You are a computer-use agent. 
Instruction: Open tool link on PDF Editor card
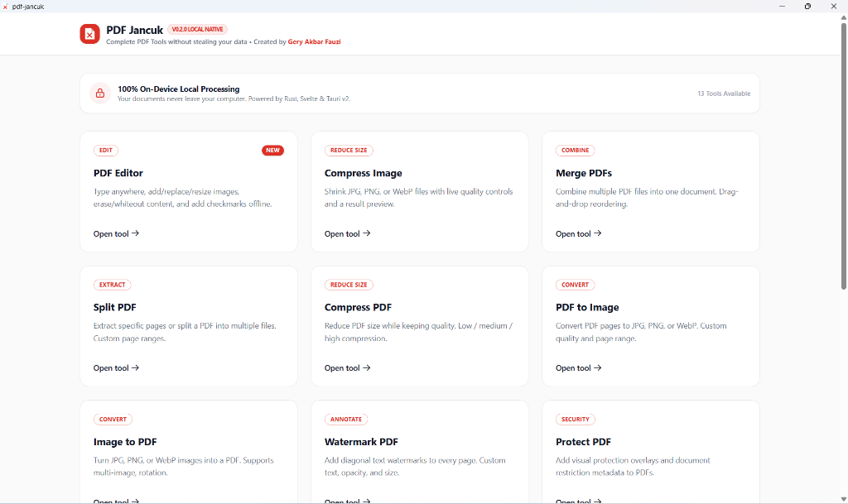coord(116,233)
